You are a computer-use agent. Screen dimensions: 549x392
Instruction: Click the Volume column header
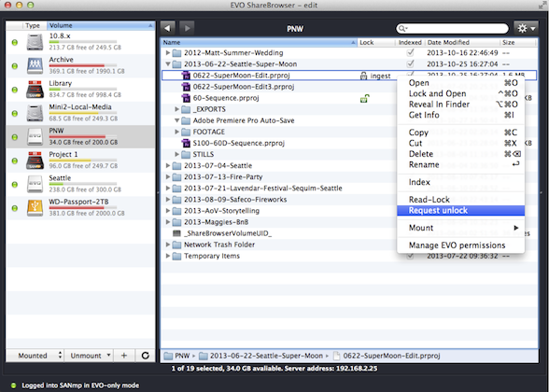click(101, 25)
